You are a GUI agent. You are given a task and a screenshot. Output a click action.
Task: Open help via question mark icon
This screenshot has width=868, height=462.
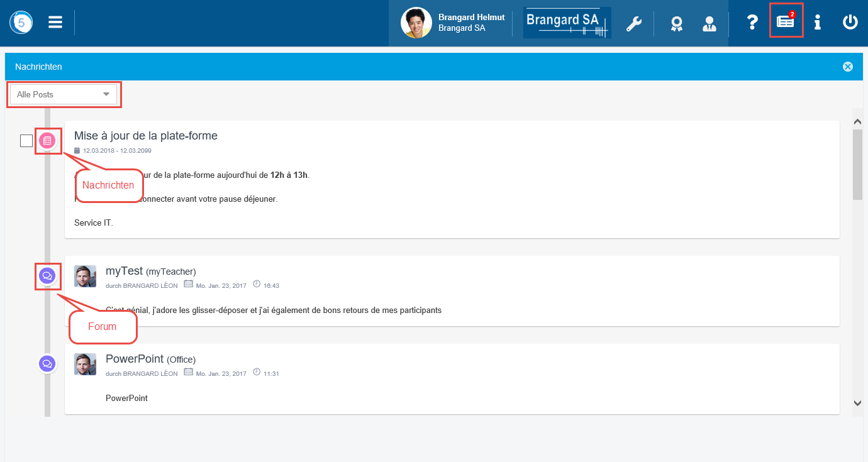pos(752,23)
